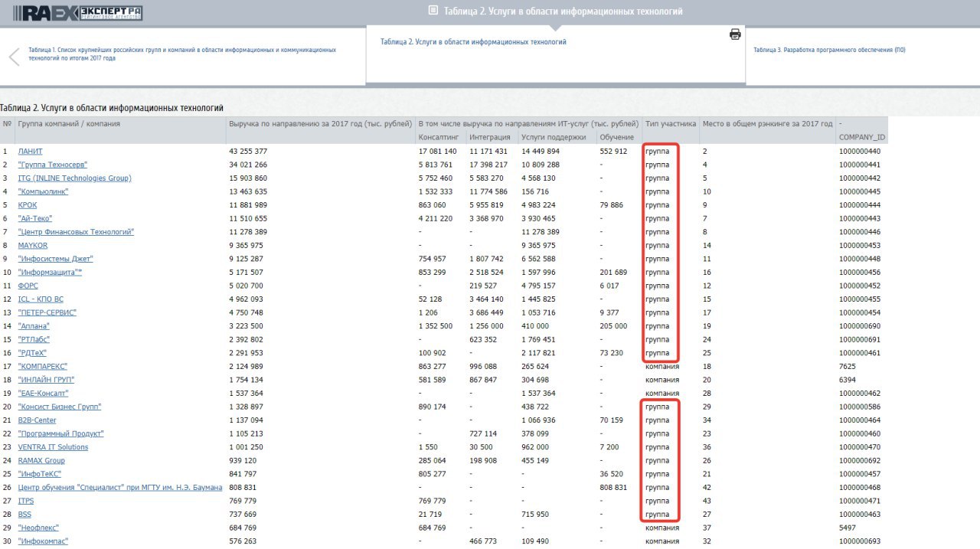
Task: Open the Таблица 1 navigation tab
Action: point(182,54)
